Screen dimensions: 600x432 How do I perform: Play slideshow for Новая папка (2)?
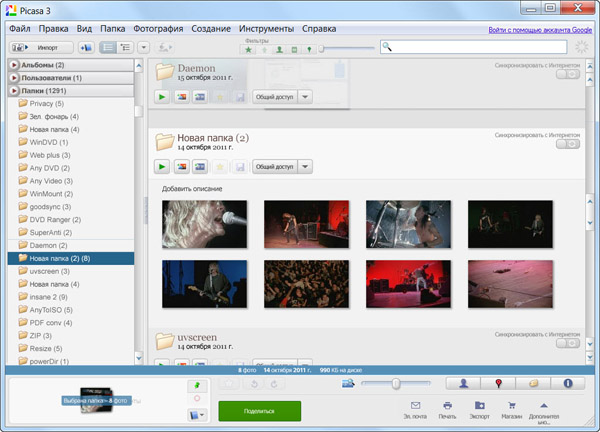[x=162, y=166]
